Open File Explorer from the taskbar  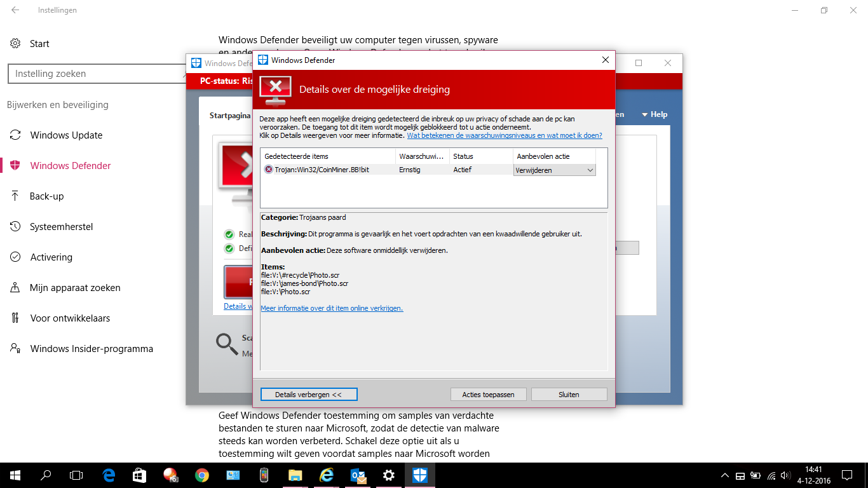click(295, 475)
